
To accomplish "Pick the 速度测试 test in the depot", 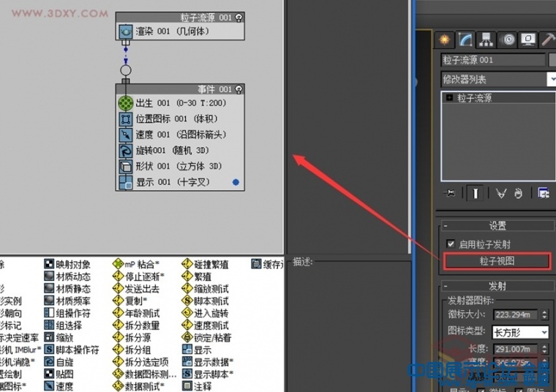I will pos(206,325).
